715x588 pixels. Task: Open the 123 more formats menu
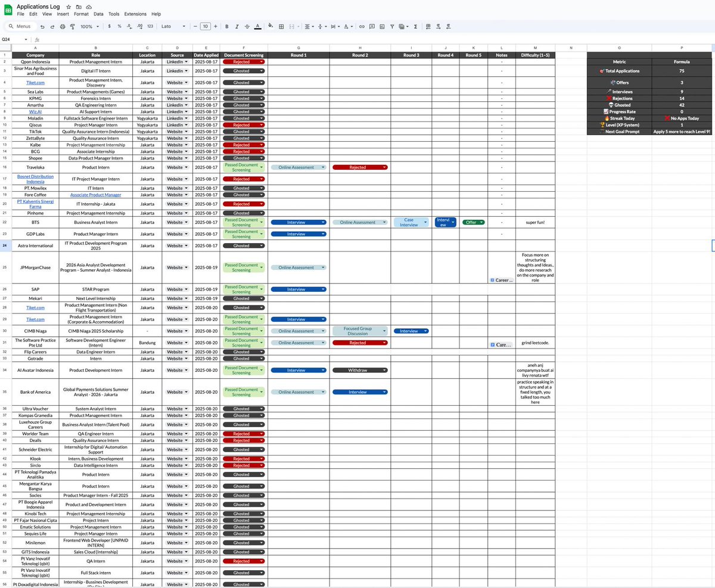(150, 27)
